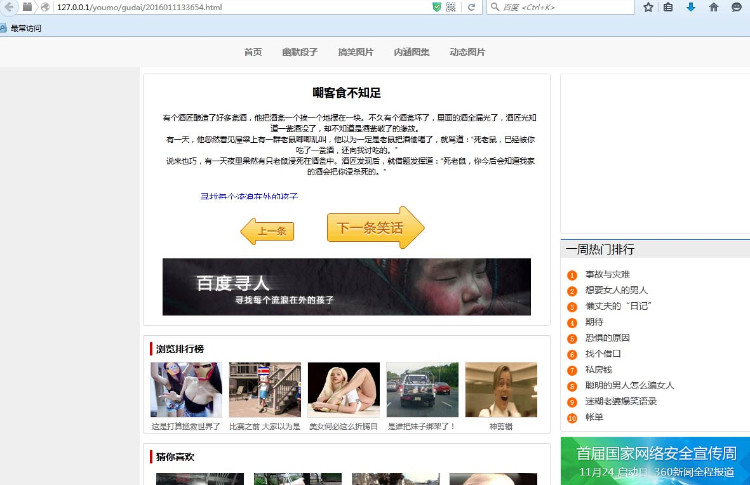
Task: Click caption link 这是打算拯救世界了
Action: (x=186, y=426)
